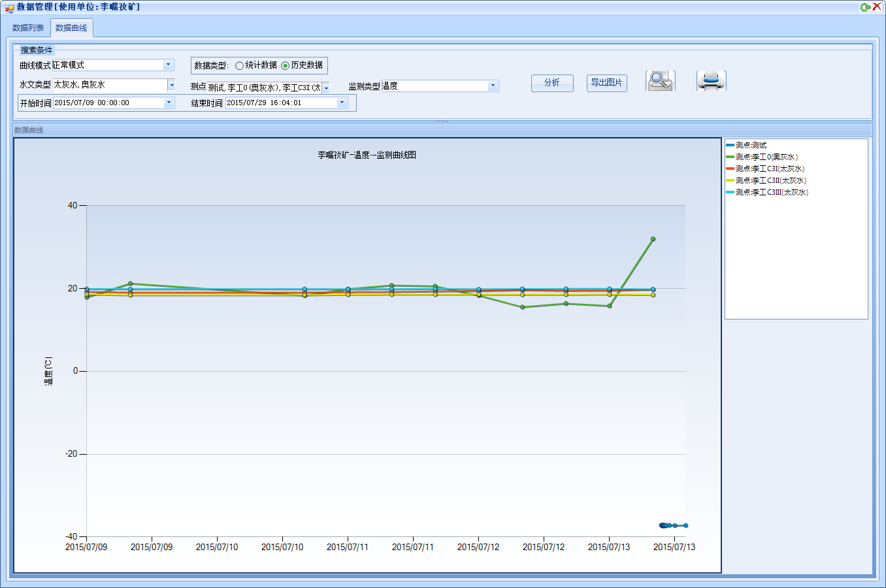Open the 开始时间 date picker dropdown
The width and height of the screenshot is (886, 588).
coord(169,103)
